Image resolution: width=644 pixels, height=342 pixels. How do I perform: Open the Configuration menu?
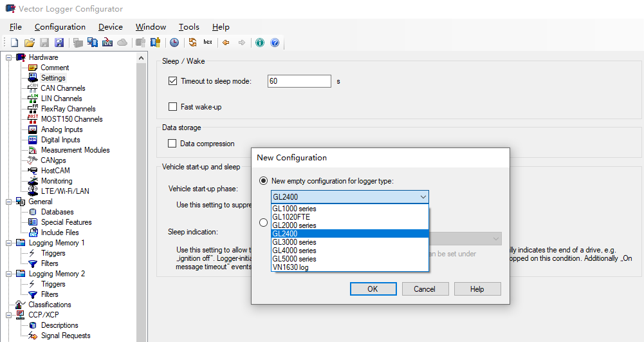[60, 27]
